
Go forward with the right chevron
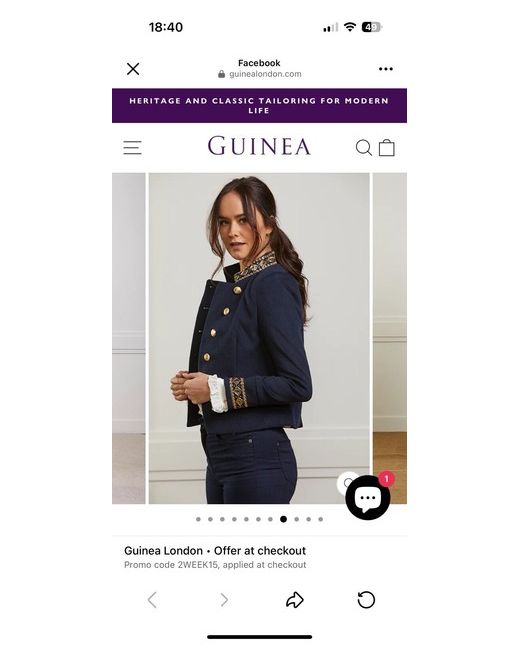[224, 600]
